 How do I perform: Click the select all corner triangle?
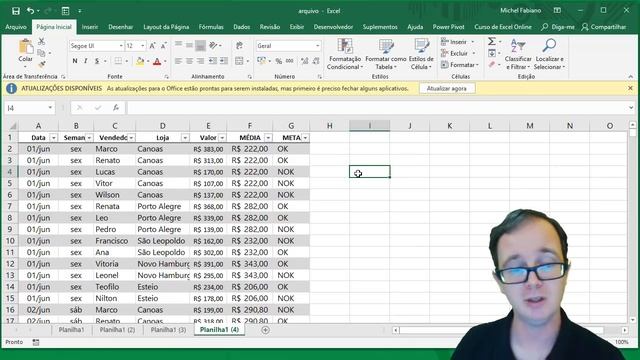coord(13,126)
